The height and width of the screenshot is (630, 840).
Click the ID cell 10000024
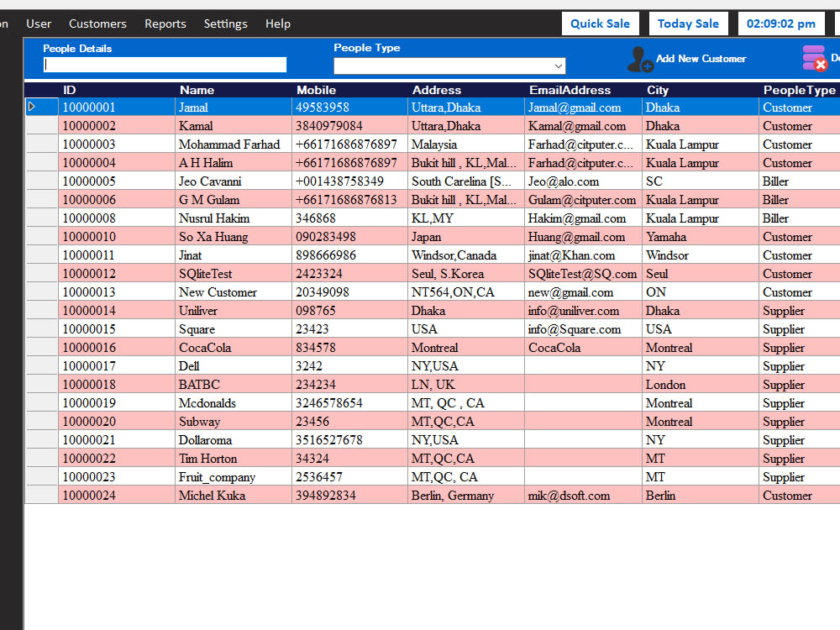(117, 495)
